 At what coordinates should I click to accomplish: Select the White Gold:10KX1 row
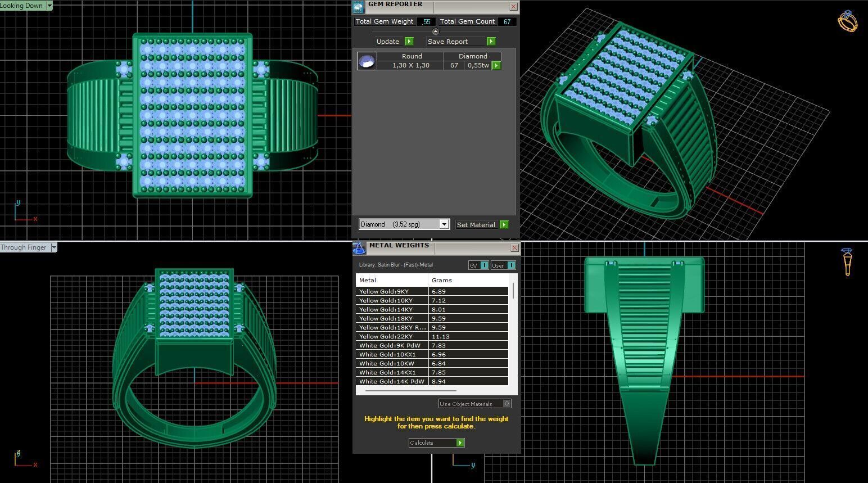(x=432, y=354)
